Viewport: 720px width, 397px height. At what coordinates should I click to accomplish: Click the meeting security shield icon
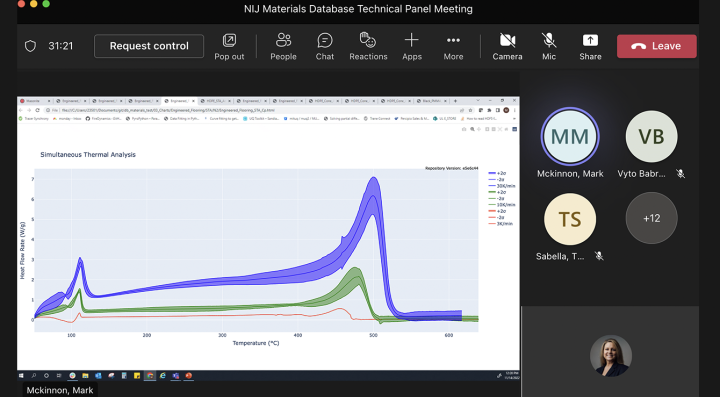[30, 46]
